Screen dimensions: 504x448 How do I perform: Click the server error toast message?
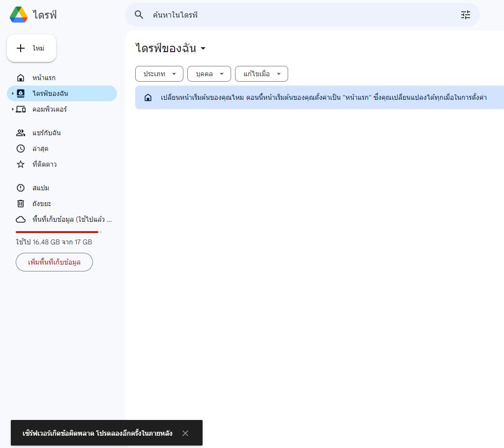click(97, 433)
